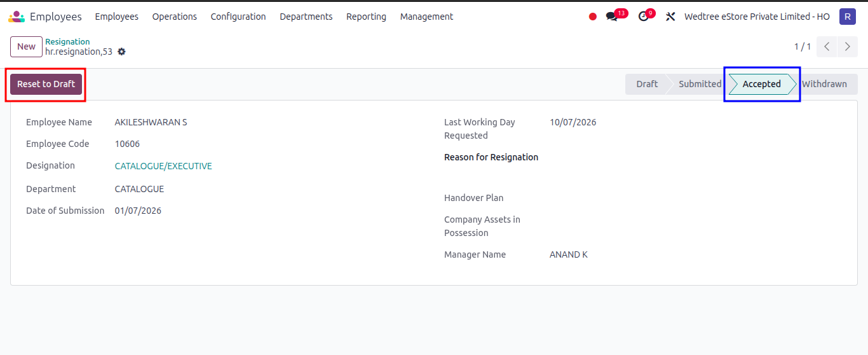The image size is (868, 355).
Task: Open the CATALOGUE/EXECUTIVE designation link
Action: tap(163, 166)
